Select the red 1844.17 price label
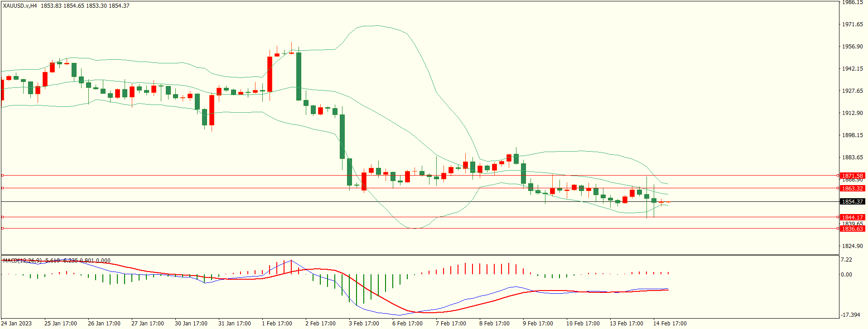The height and width of the screenshot is (329, 868). pyautogui.click(x=852, y=217)
